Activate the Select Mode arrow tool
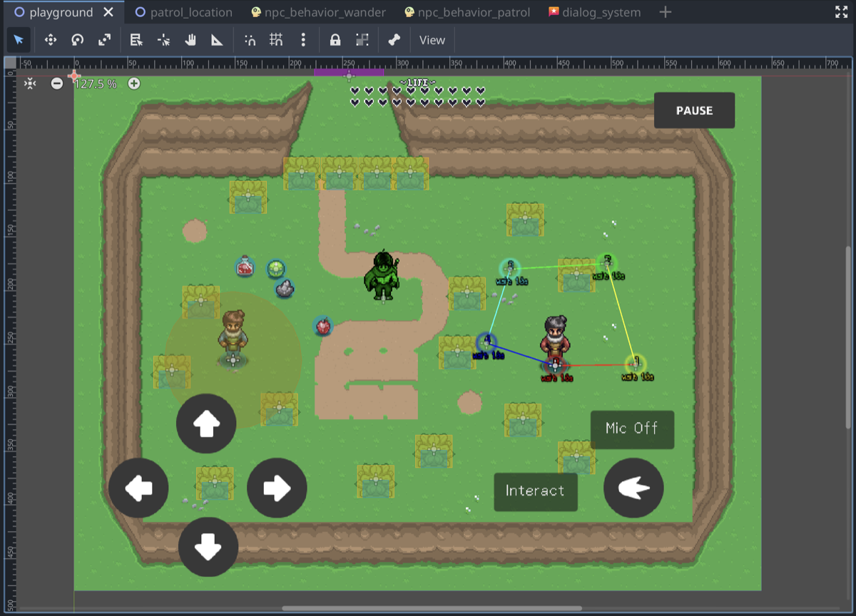856x616 pixels. pos(19,40)
